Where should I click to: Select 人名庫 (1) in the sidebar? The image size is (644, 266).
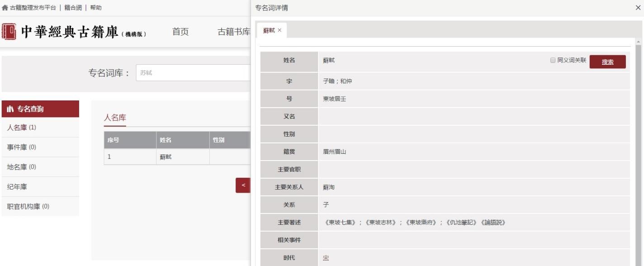22,128
